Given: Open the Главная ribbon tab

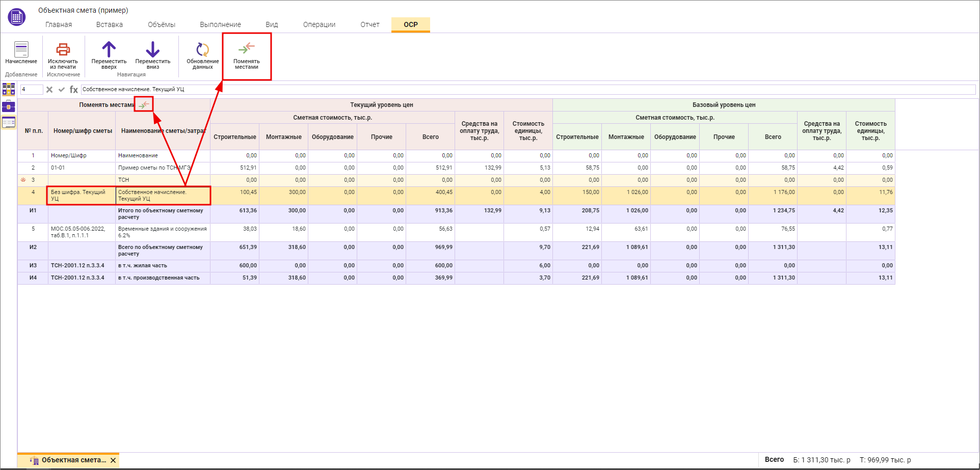Looking at the screenshot, I should tap(59, 24).
